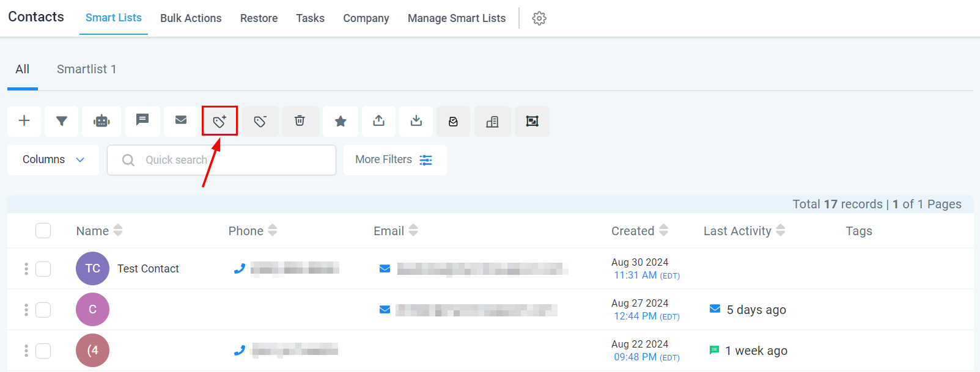
Task: Click the (4 contact avatar
Action: (92, 350)
